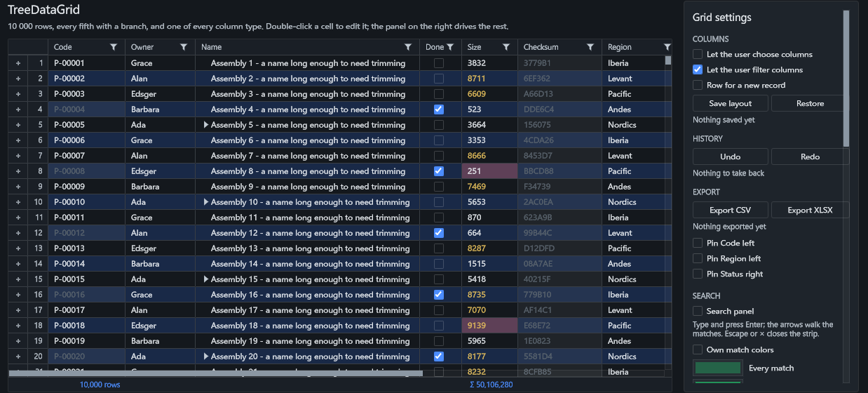The width and height of the screenshot is (868, 393).
Task: Expand the Assembly 5 tree branch
Action: tap(206, 125)
